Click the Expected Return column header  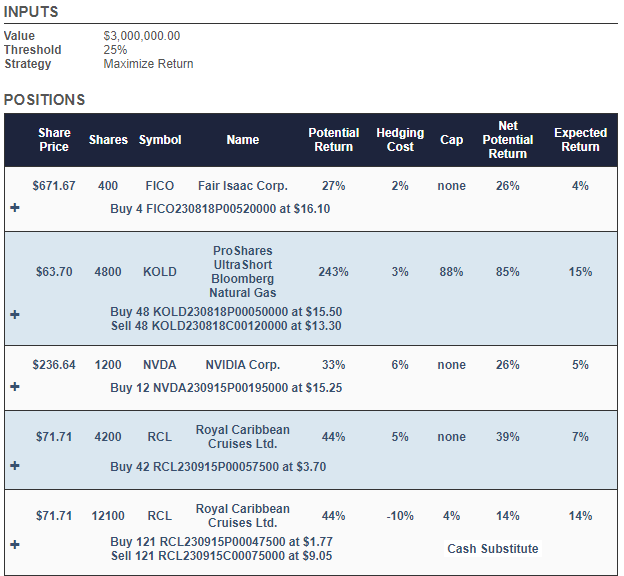(x=580, y=140)
